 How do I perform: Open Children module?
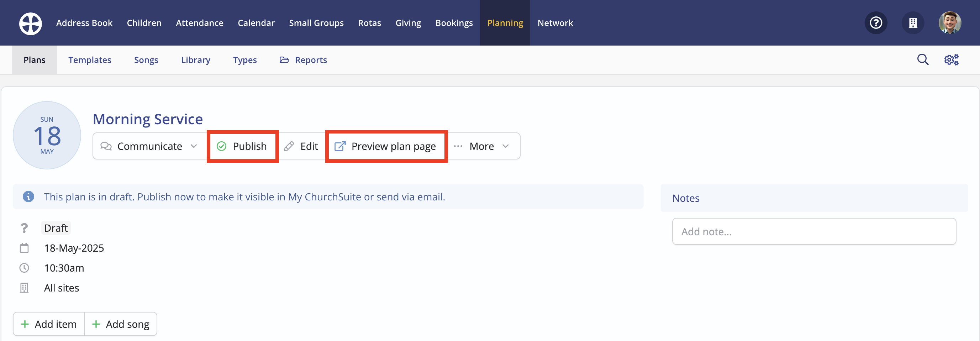[x=144, y=23]
